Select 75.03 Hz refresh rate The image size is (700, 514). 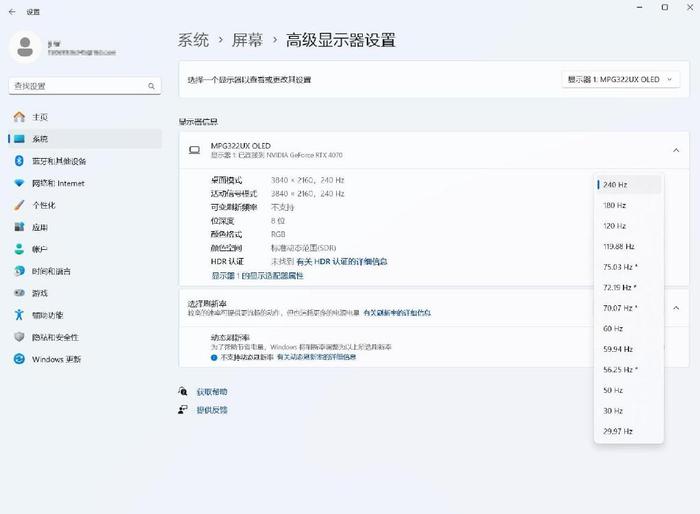[x=629, y=267]
